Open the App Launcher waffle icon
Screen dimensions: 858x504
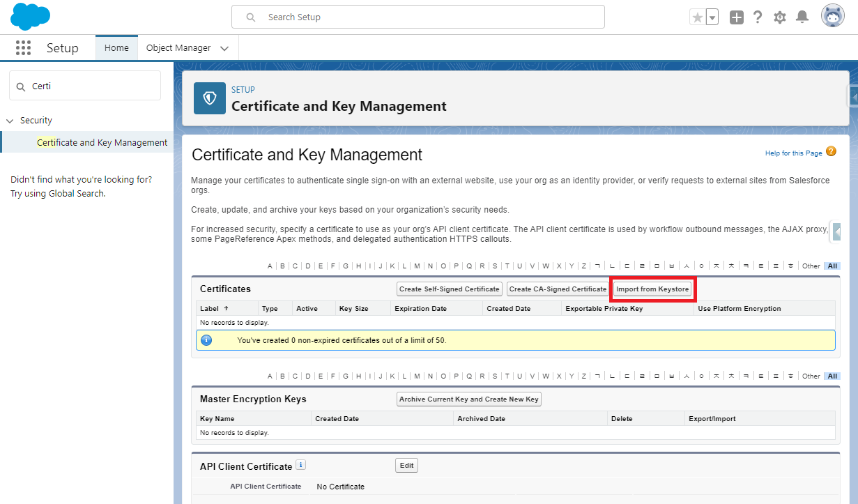coord(23,47)
